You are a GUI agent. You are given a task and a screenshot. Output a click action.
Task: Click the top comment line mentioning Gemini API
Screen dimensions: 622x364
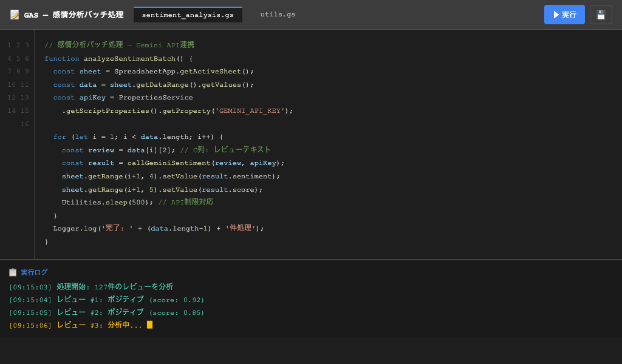pos(119,45)
